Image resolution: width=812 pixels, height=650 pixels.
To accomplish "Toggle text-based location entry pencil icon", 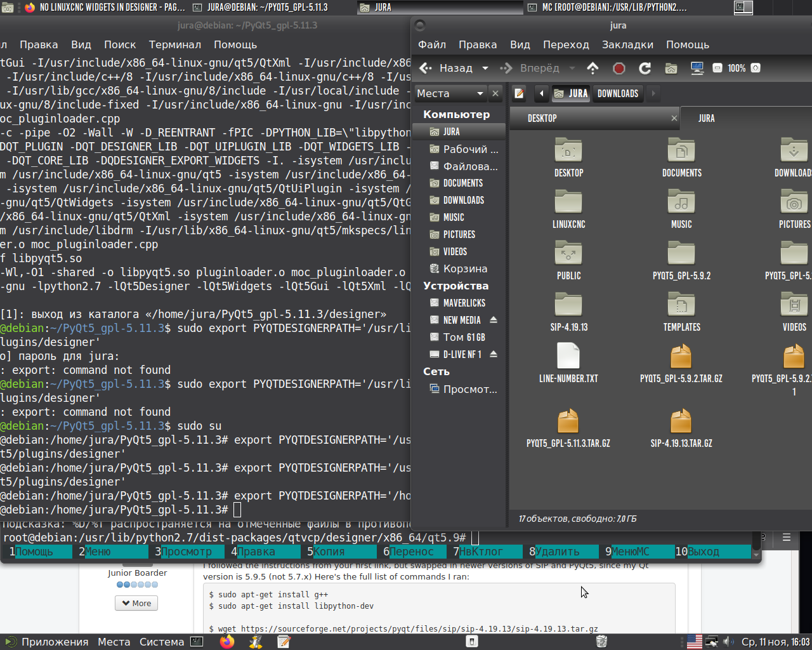I will click(520, 93).
